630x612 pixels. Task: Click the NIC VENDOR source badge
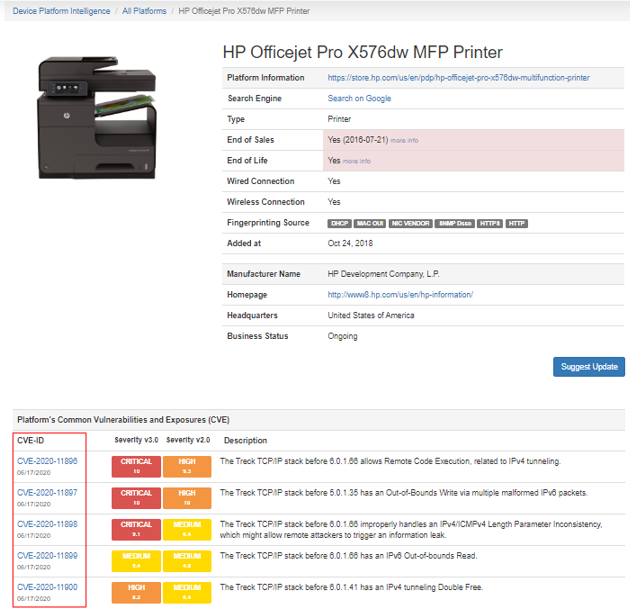coord(409,223)
